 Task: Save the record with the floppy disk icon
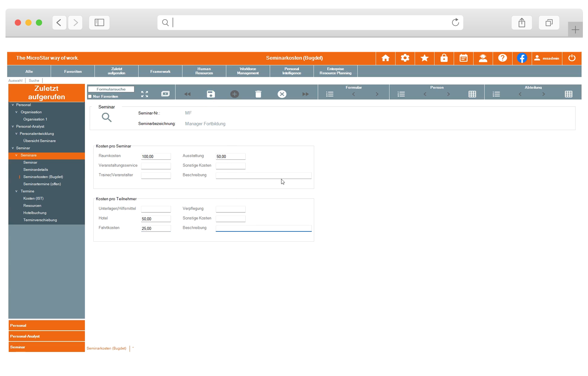tap(211, 94)
